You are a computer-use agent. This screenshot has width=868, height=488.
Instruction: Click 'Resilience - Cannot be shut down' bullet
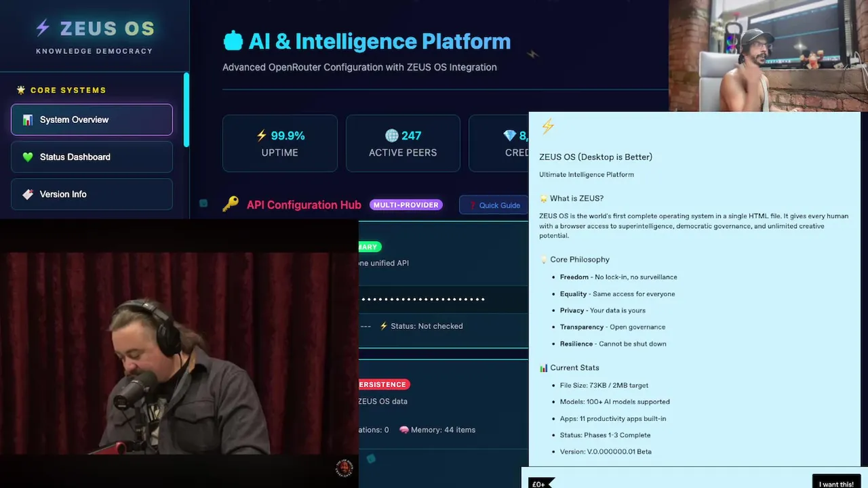(x=613, y=344)
